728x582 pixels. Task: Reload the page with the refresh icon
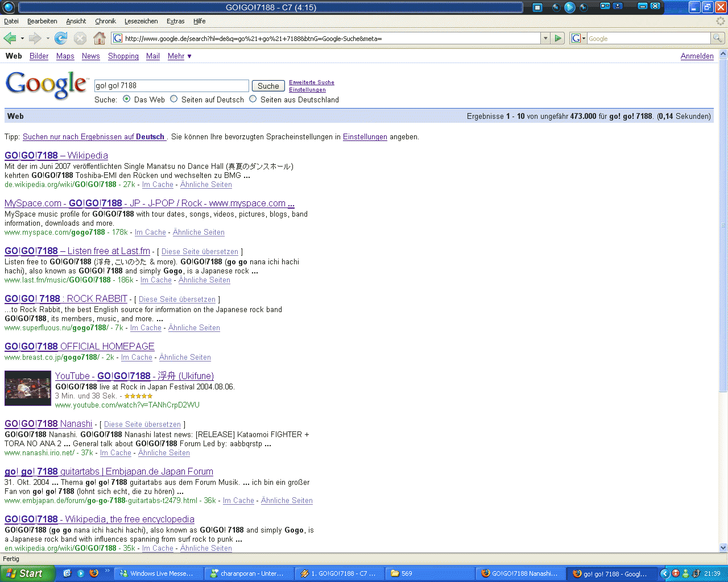click(x=61, y=38)
